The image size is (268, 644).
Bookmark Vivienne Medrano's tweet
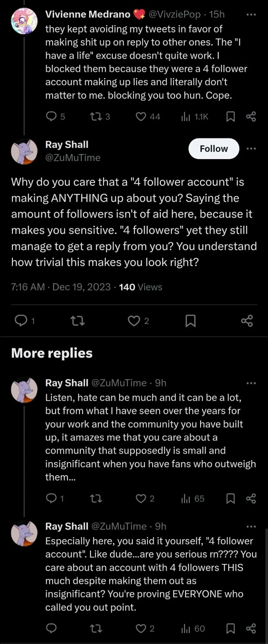coord(230,117)
